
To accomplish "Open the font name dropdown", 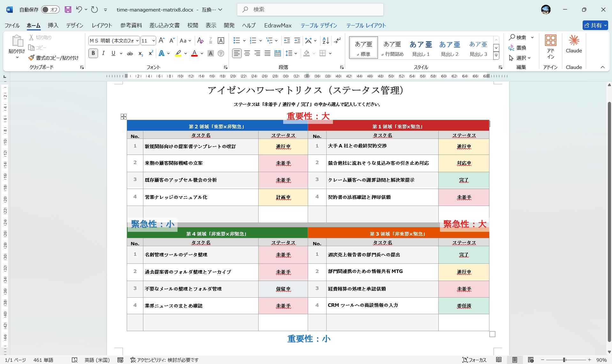I will [137, 41].
